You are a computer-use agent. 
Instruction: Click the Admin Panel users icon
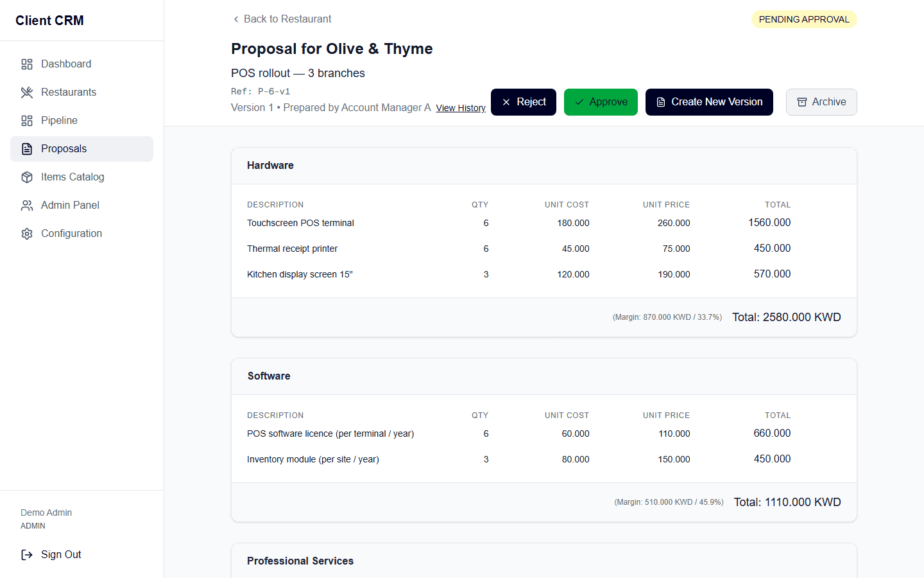point(27,206)
